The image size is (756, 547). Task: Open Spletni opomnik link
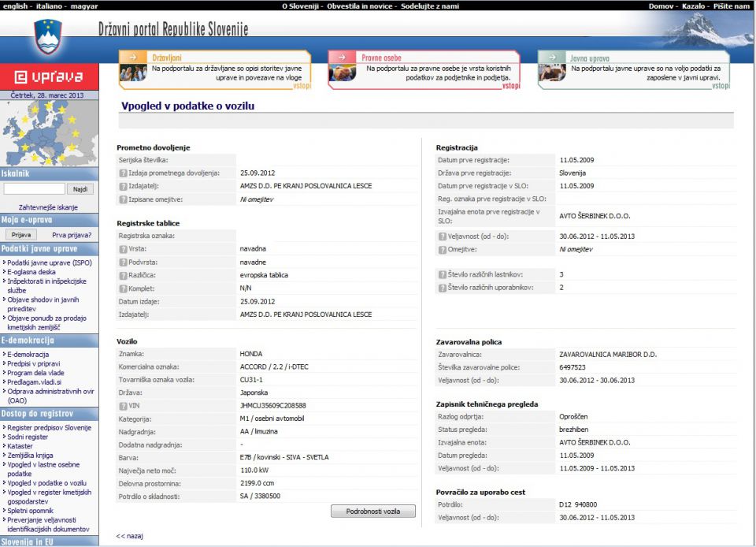(x=31, y=511)
